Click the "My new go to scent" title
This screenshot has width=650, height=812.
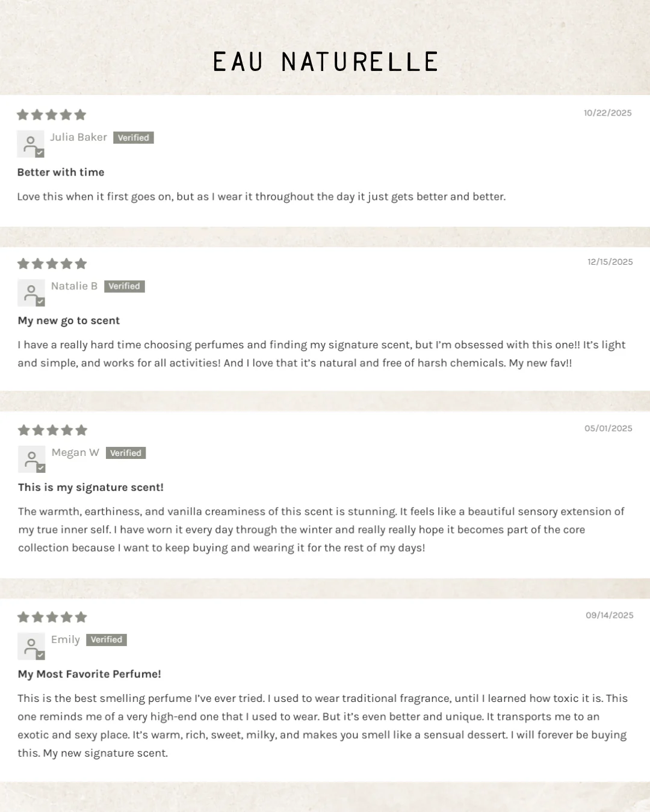coord(69,321)
